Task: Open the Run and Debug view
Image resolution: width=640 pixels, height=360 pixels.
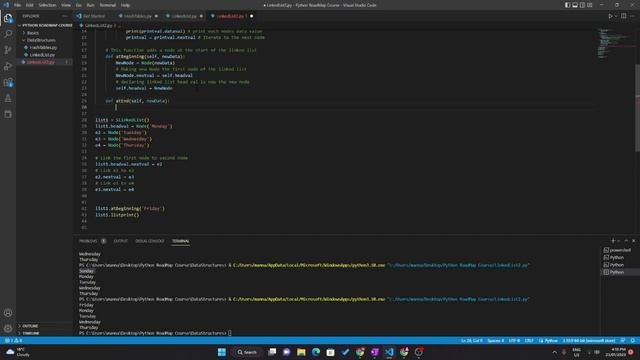Action: (x=8, y=66)
